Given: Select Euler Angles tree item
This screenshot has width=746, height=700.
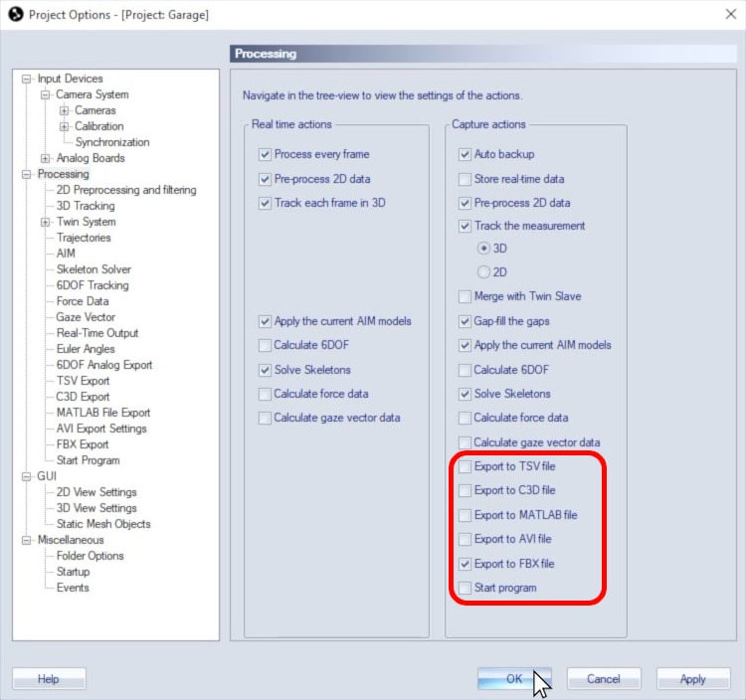Looking at the screenshot, I should [x=86, y=349].
